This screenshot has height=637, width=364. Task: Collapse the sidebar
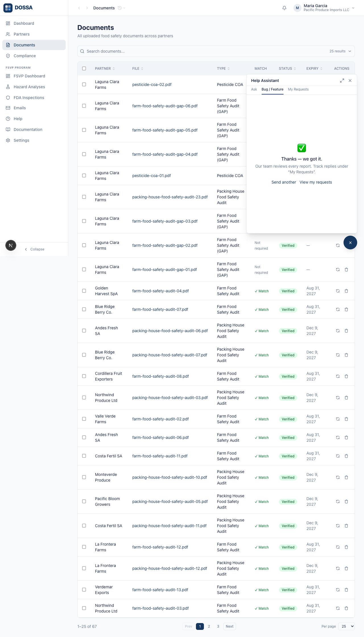[x=34, y=249]
